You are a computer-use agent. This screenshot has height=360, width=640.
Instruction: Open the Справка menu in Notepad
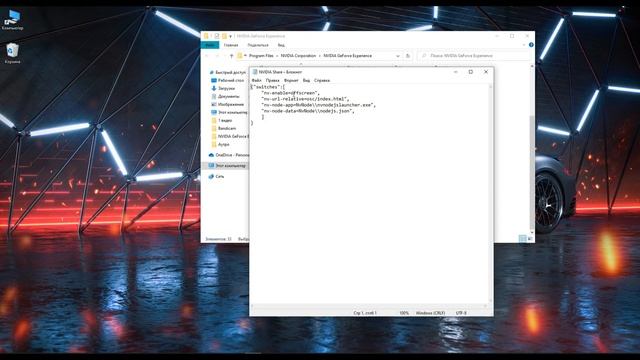click(x=322, y=80)
